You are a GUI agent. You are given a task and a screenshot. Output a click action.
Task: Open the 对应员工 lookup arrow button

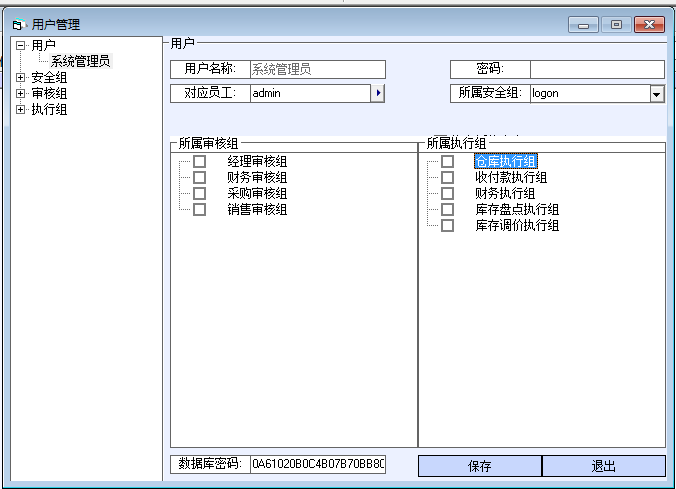(378, 93)
